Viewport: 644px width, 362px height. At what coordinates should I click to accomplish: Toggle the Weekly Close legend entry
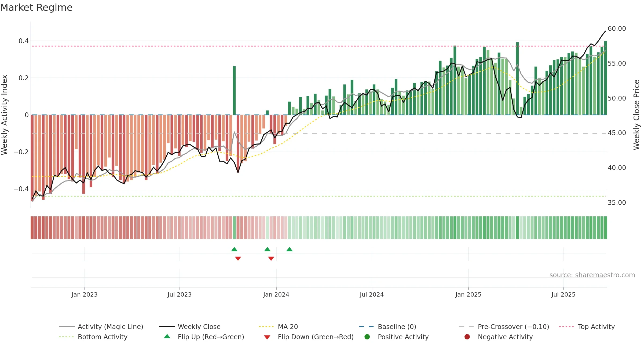pyautogui.click(x=190, y=327)
